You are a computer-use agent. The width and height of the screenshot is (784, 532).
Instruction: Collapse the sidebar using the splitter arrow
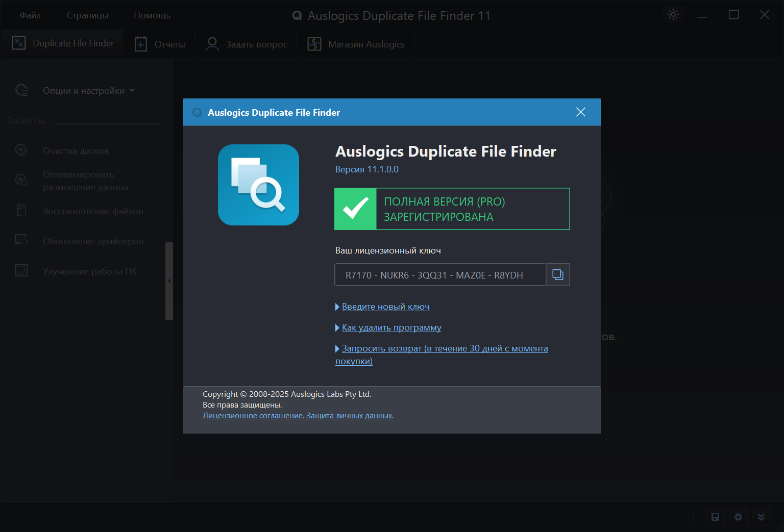click(x=169, y=281)
